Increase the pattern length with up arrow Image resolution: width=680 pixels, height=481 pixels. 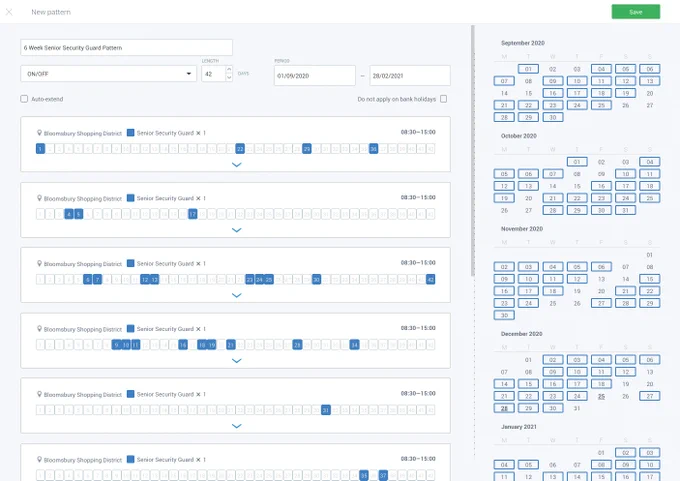229,69
